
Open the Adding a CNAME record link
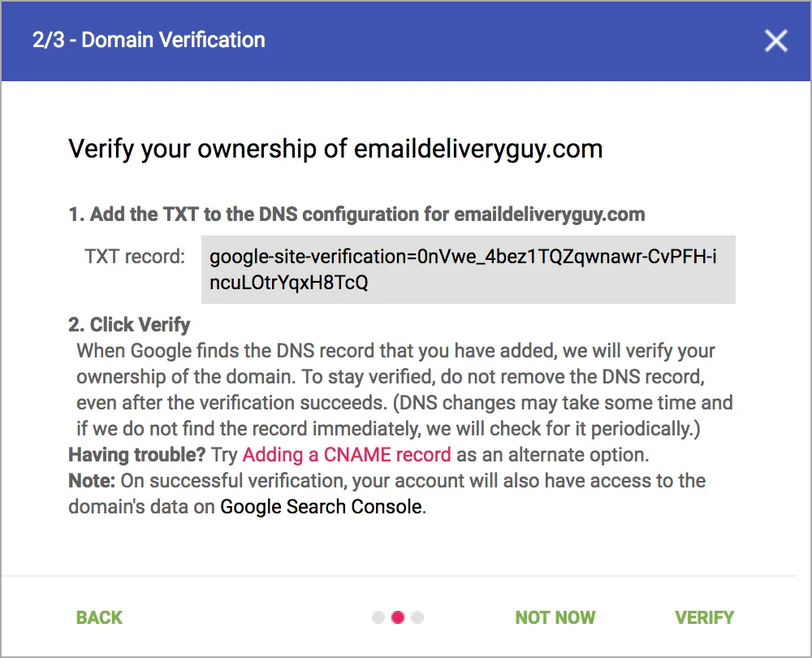click(x=347, y=455)
